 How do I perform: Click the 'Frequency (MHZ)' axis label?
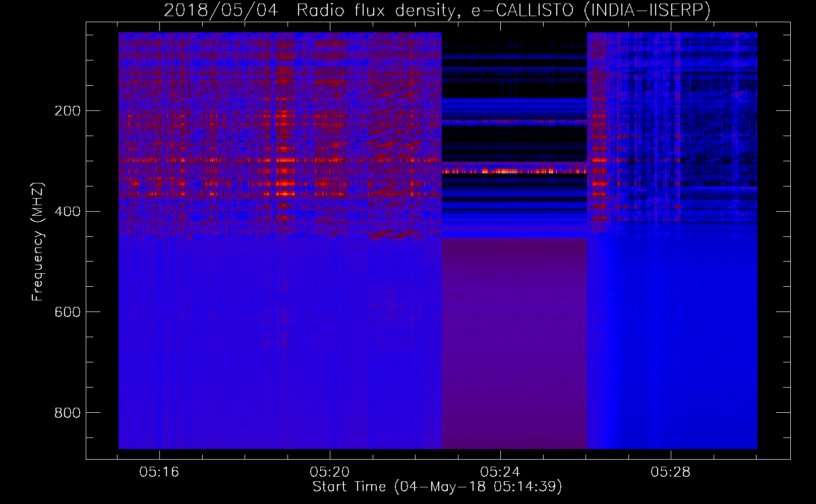click(x=38, y=242)
